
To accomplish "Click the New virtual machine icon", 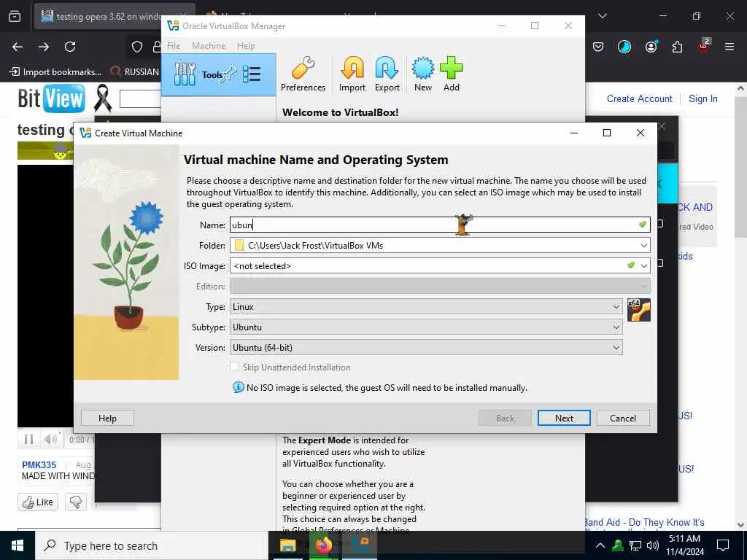I will pyautogui.click(x=422, y=68).
